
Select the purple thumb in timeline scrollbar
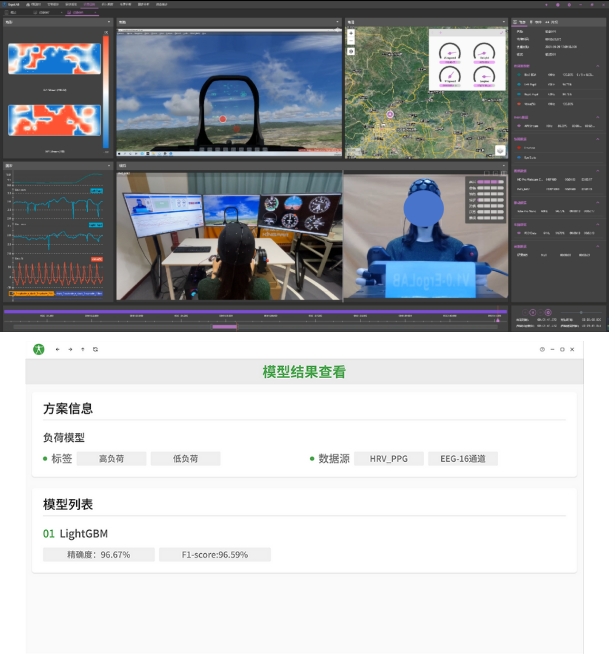click(225, 327)
